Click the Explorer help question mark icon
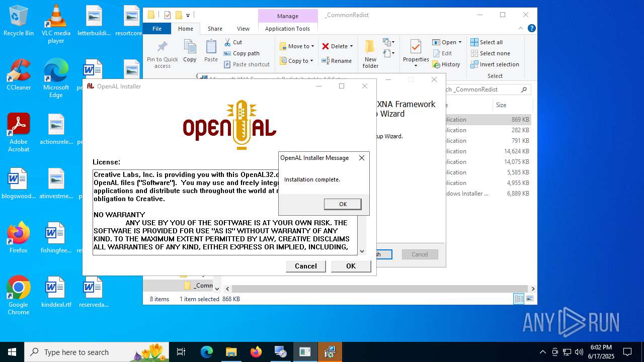Image resolution: width=644 pixels, height=362 pixels. click(x=531, y=29)
